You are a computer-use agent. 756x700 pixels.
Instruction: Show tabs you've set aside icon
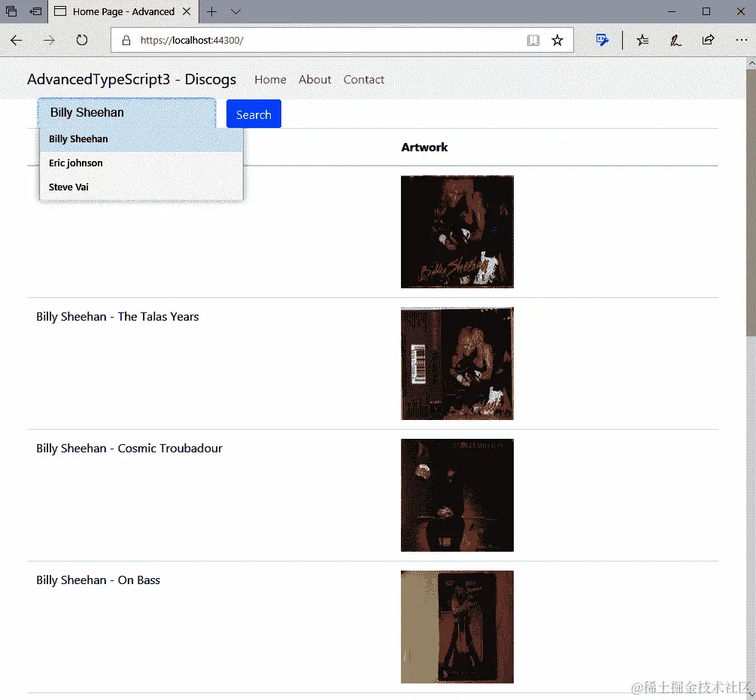click(11, 11)
